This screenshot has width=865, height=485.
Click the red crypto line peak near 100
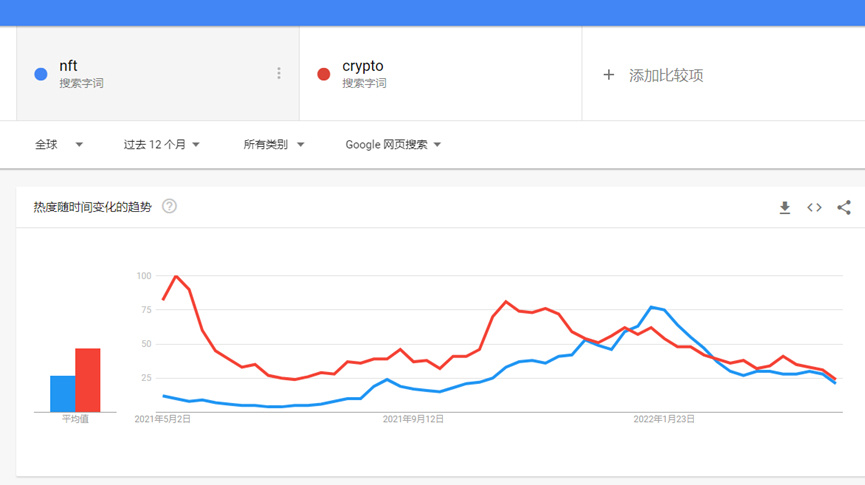(176, 276)
